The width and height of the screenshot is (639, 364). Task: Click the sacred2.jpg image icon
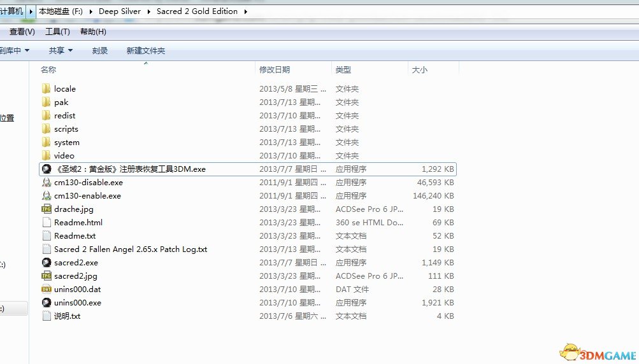[47, 276]
